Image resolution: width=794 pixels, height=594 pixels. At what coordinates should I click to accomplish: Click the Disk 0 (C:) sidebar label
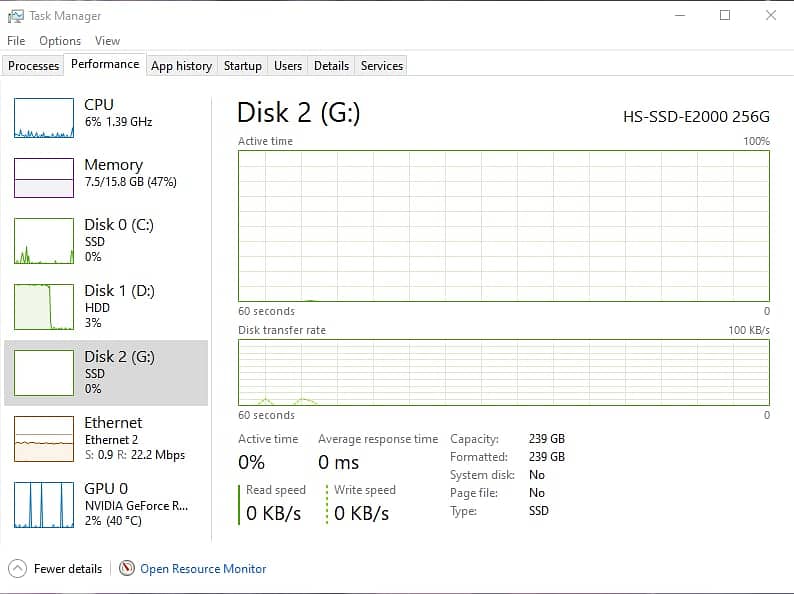tap(119, 224)
